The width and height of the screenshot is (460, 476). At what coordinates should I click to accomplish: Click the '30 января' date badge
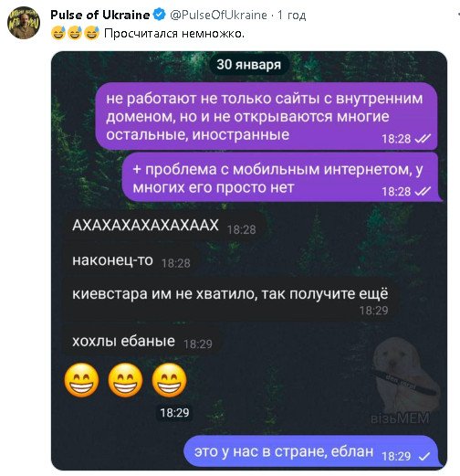[249, 65]
